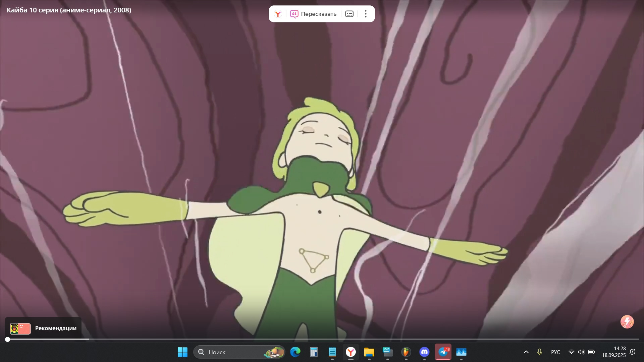Open Telegram with 18 unread badge

click(443, 352)
